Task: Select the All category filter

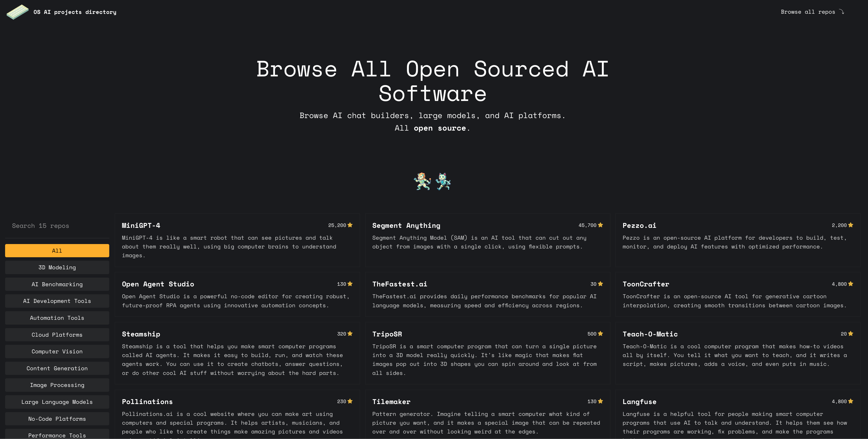Action: pos(57,251)
